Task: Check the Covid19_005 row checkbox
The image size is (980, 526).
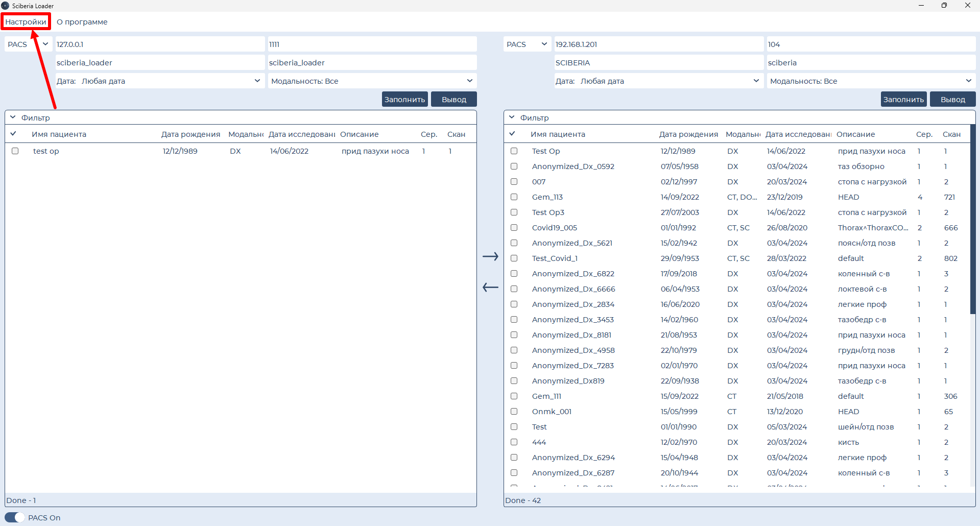Action: tap(514, 228)
